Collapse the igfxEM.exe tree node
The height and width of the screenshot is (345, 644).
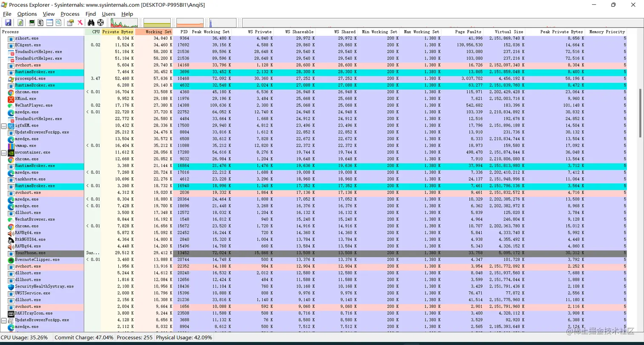point(4,126)
